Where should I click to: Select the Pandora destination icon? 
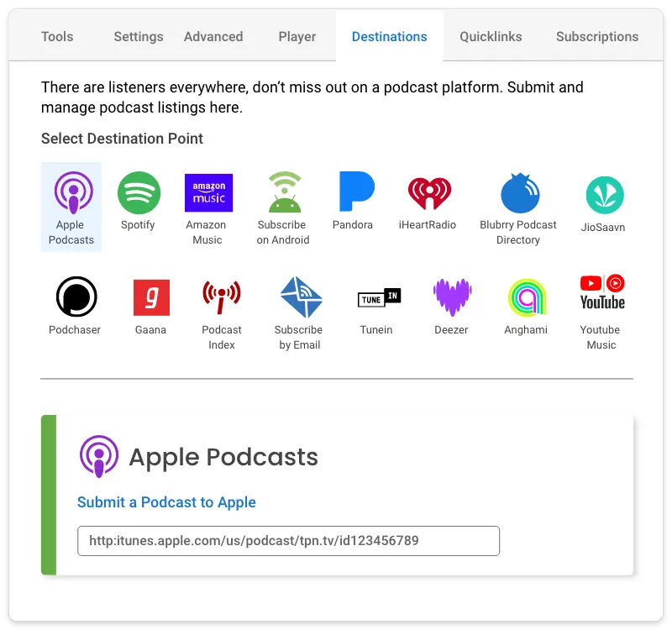pos(356,192)
